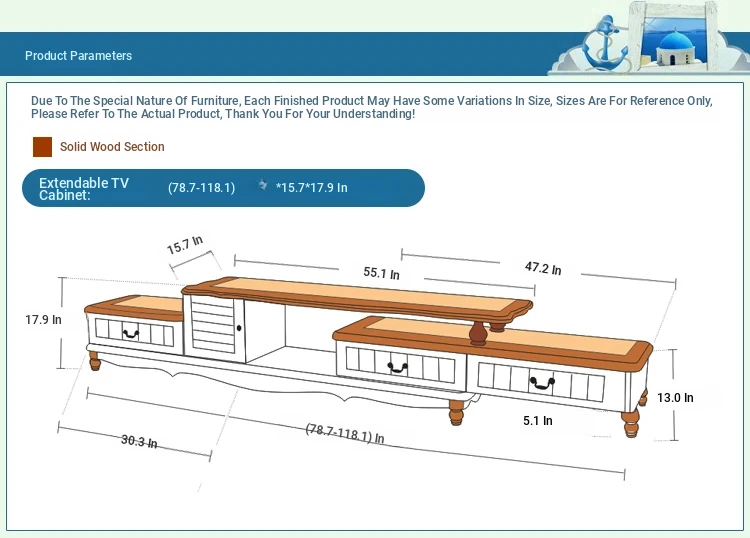Click the middle drawer handle in the diagram
This screenshot has height=538, width=750.
(397, 367)
